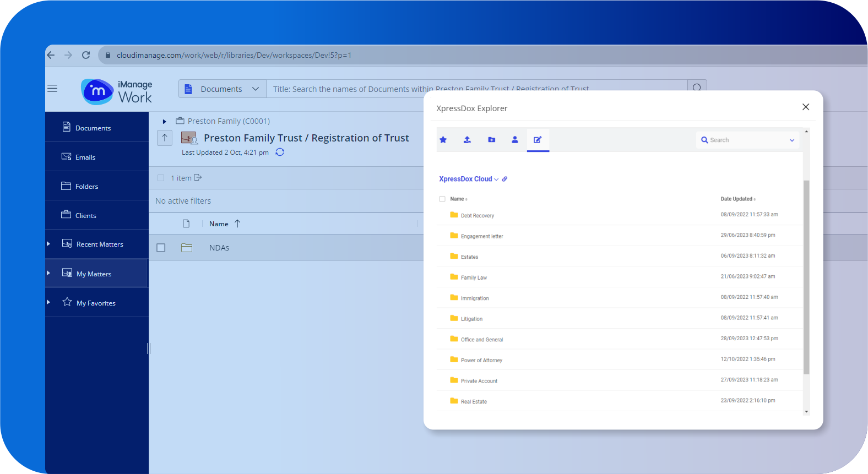This screenshot has height=474, width=868.
Task: Toggle the XpressDox select-all checkbox
Action: (442, 199)
